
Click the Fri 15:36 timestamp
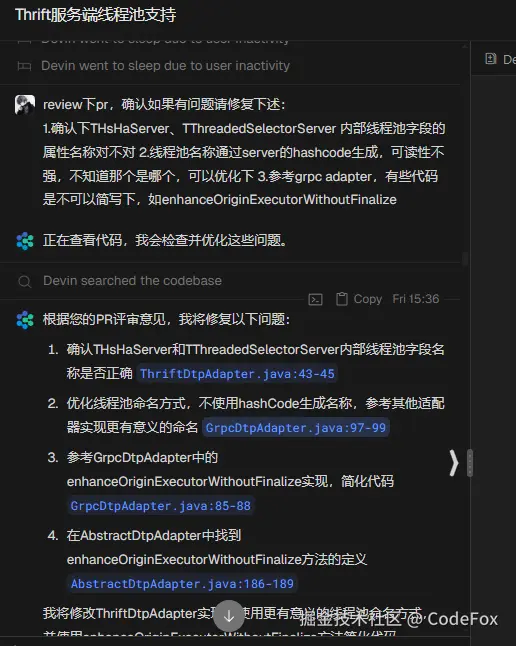coord(415,299)
